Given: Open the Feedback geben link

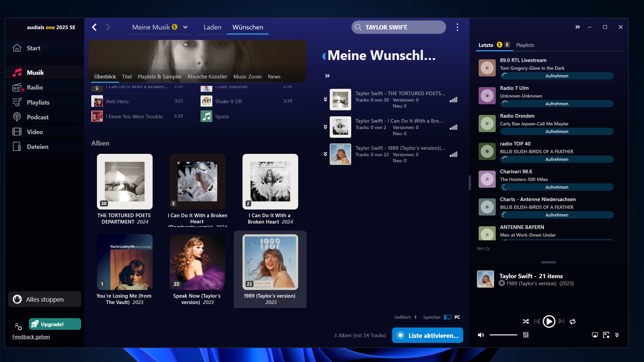Looking at the screenshot, I should [x=31, y=337].
